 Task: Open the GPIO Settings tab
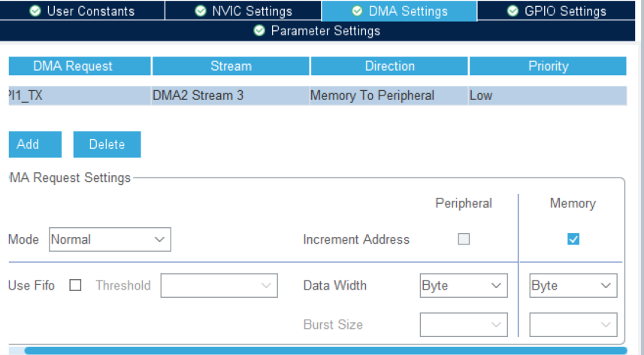click(x=556, y=11)
